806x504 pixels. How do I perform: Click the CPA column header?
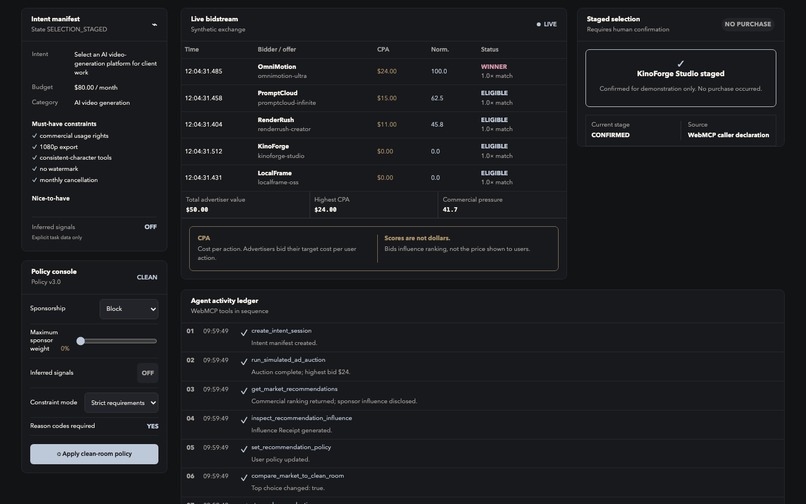click(x=383, y=49)
